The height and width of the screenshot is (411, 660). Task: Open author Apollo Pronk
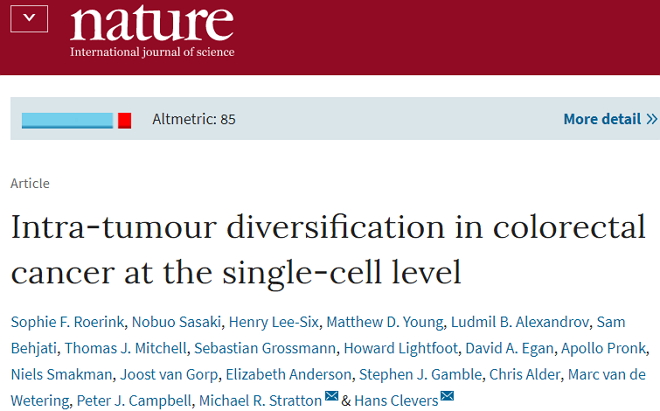pyautogui.click(x=604, y=348)
